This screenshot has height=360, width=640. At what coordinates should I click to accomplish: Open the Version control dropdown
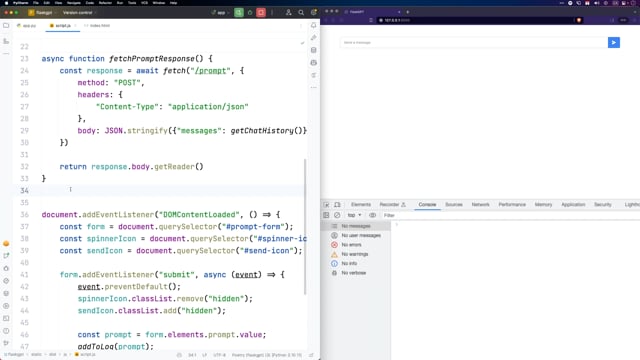click(x=80, y=13)
